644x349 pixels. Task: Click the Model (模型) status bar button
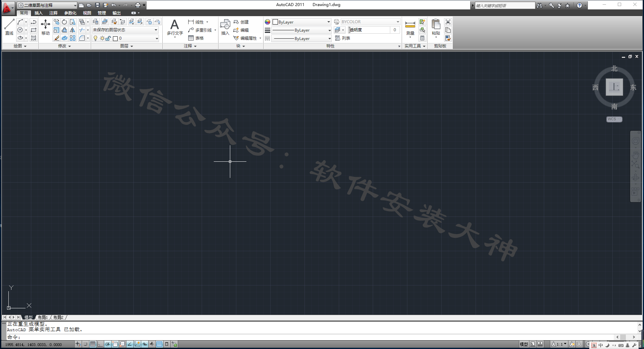pos(524,344)
